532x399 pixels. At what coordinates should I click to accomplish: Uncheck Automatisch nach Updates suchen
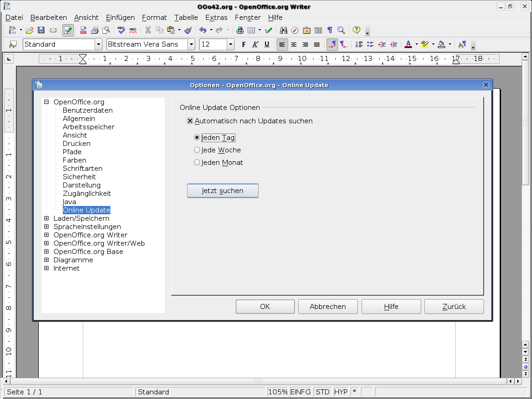190,121
